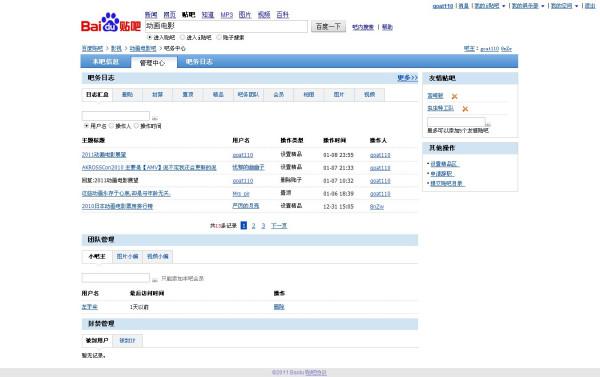Remove the top friendly-bar entry with its X
This screenshot has width=600, height=377.
[455, 96]
